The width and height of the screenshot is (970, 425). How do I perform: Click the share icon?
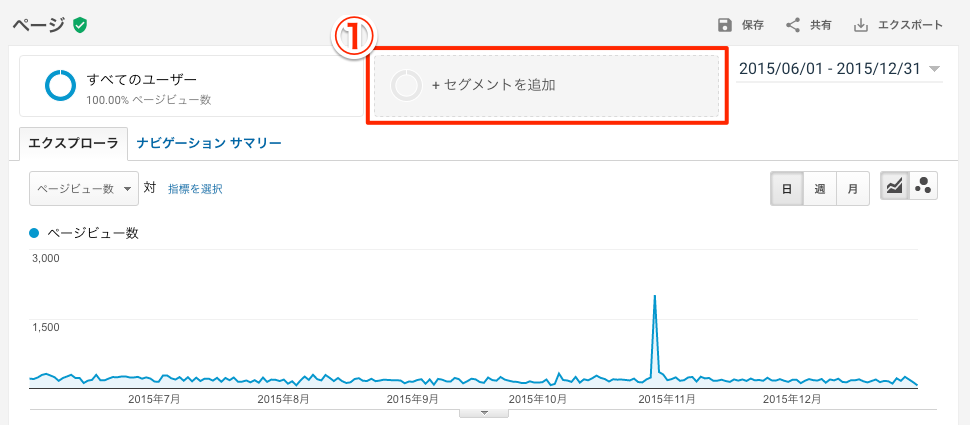pyautogui.click(x=792, y=25)
